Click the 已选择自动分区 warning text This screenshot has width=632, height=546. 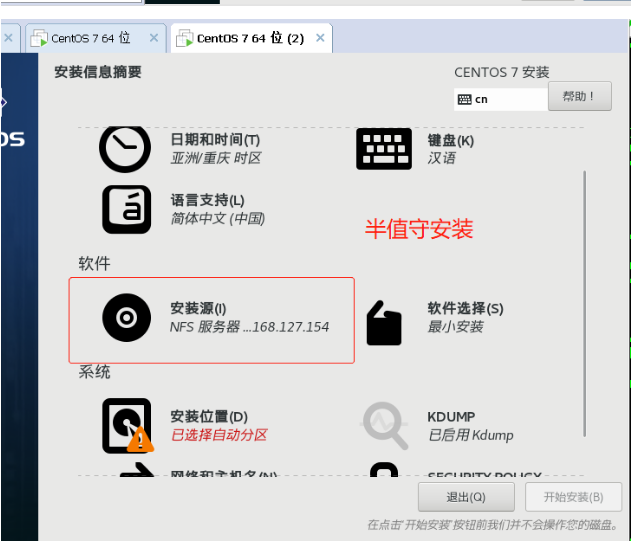[x=219, y=435]
